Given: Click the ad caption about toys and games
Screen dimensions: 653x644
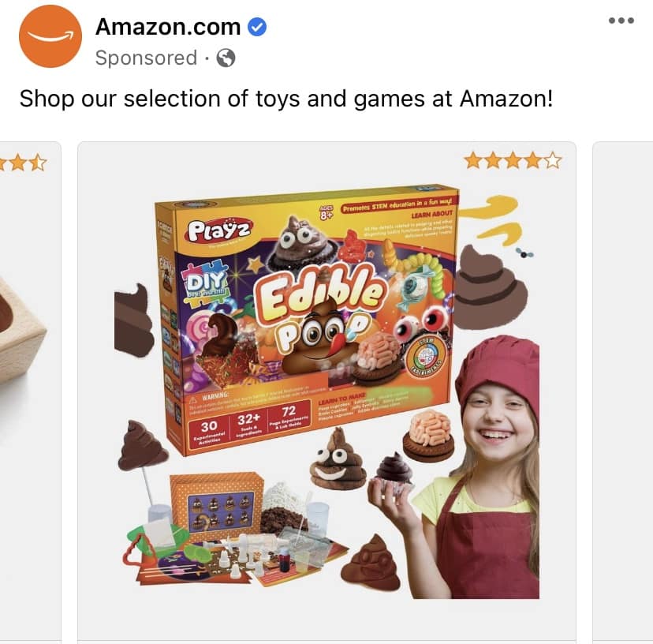Looking at the screenshot, I should [x=286, y=99].
